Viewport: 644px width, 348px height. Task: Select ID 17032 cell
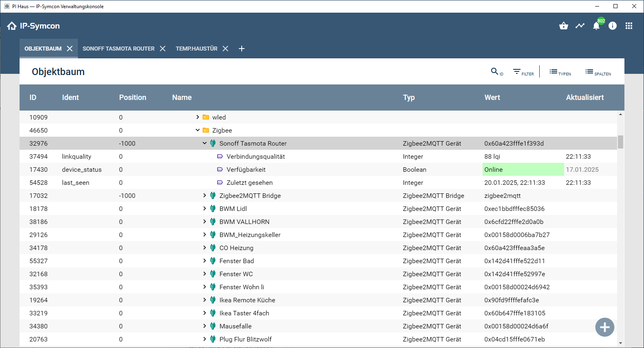[38, 195]
